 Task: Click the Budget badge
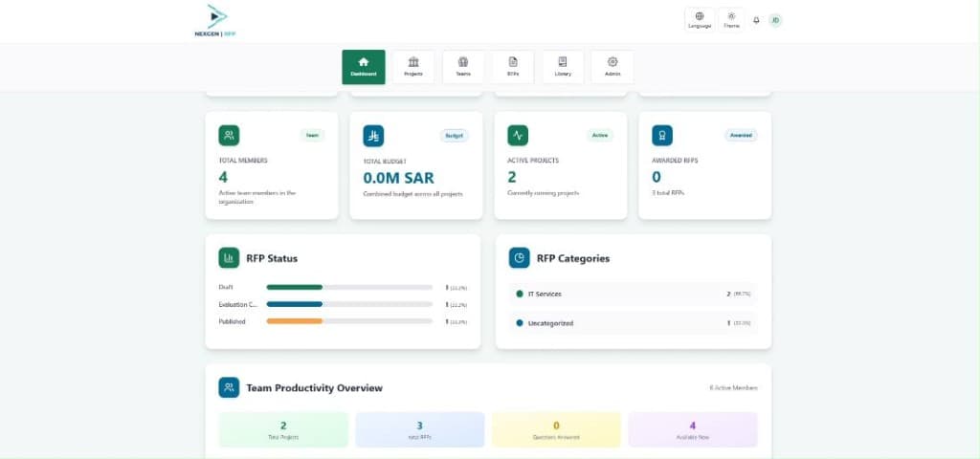(454, 135)
